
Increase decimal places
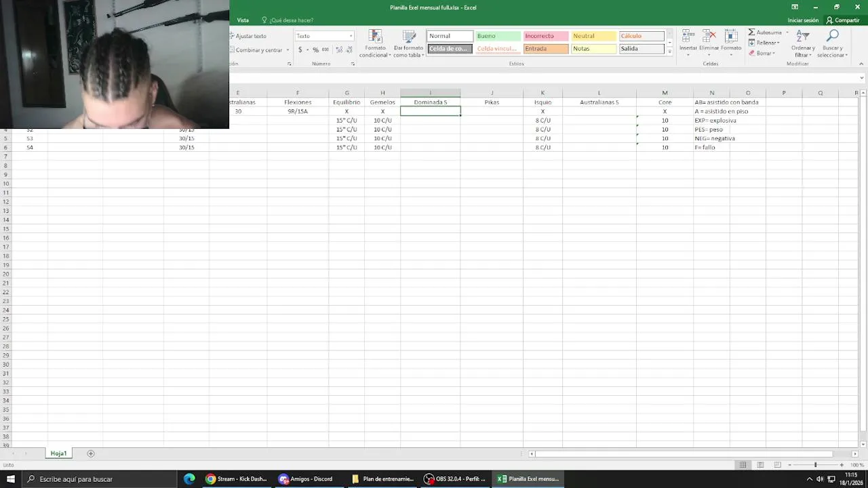pos(340,50)
